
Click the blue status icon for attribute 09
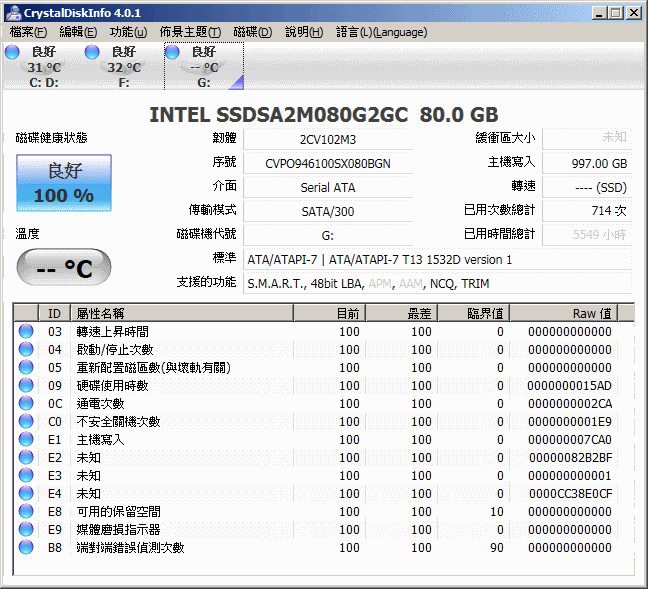coord(26,386)
